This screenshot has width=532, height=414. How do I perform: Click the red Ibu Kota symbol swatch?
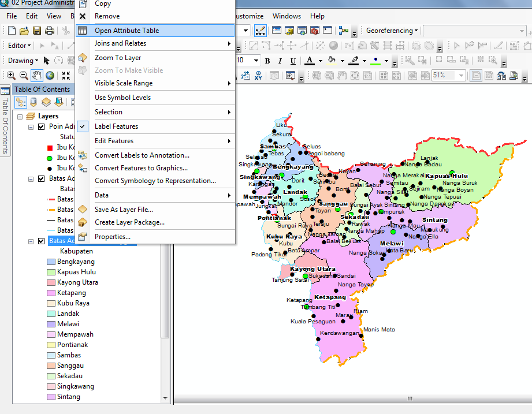click(x=51, y=147)
